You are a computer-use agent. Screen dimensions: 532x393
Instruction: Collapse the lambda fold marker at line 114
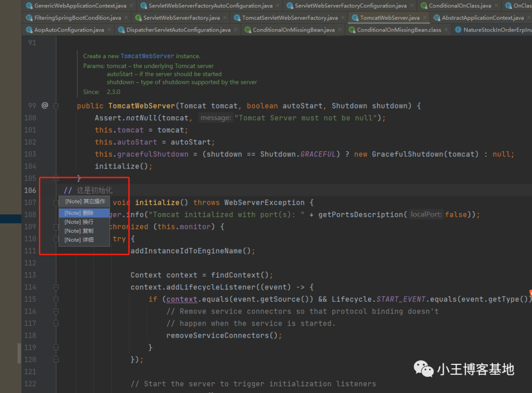coord(56,287)
